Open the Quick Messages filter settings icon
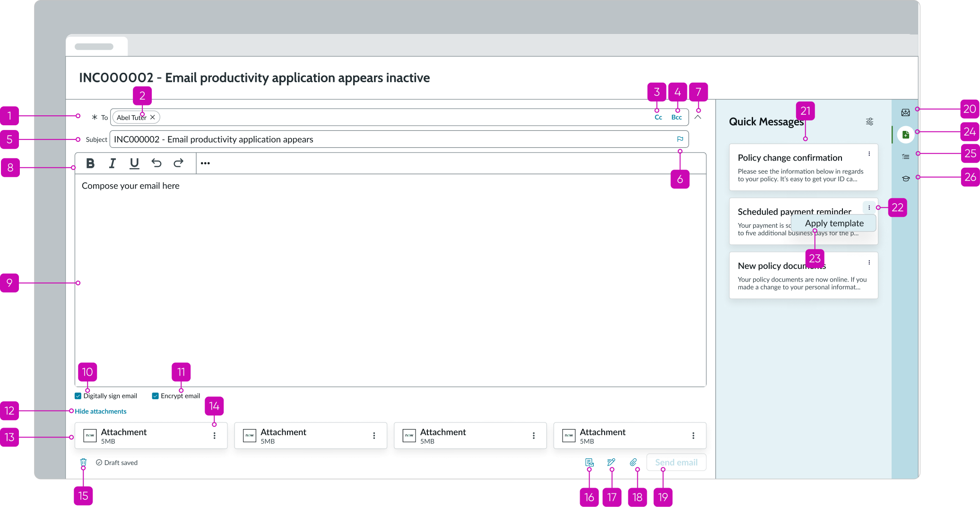The height and width of the screenshot is (507, 980). coord(870,121)
